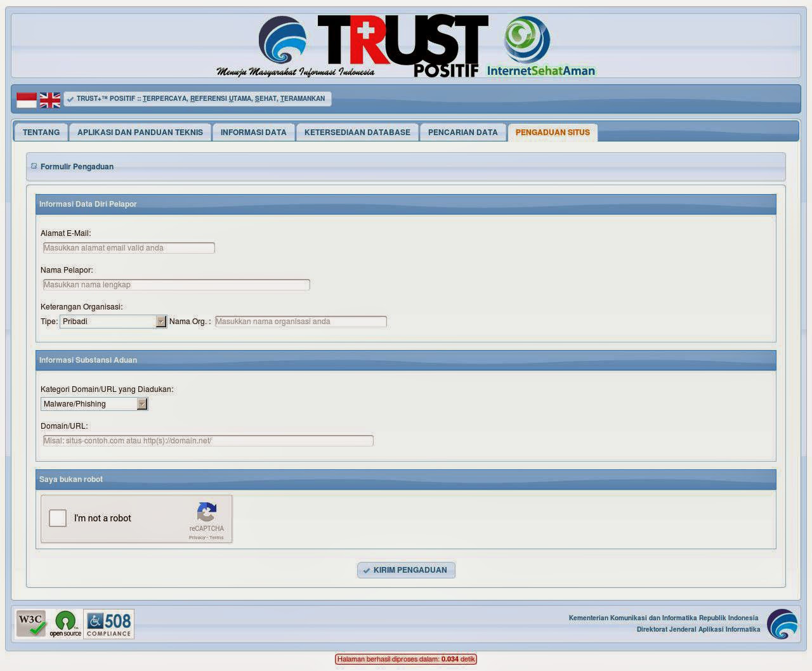The height and width of the screenshot is (671, 812).
Task: Click the Informasi Substansi Aduan header
Action: click(406, 360)
